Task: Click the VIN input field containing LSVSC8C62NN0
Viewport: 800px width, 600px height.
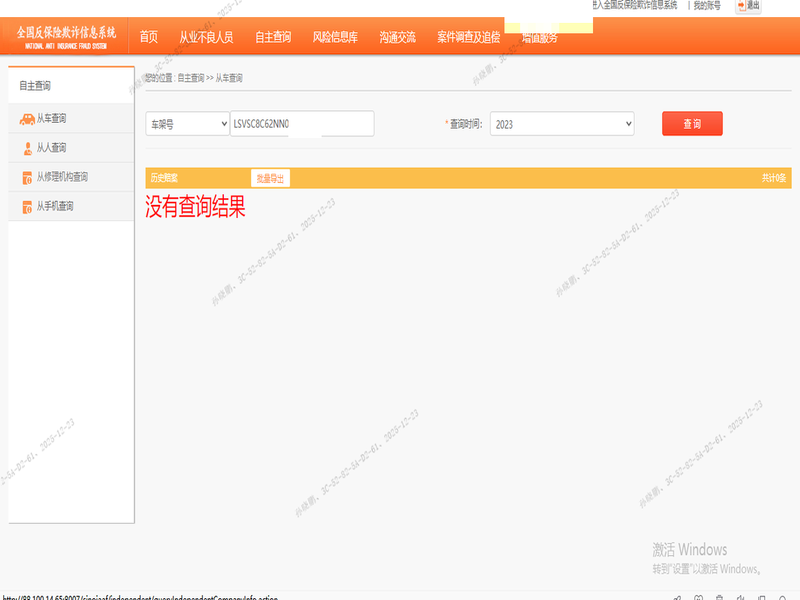Action: point(302,124)
